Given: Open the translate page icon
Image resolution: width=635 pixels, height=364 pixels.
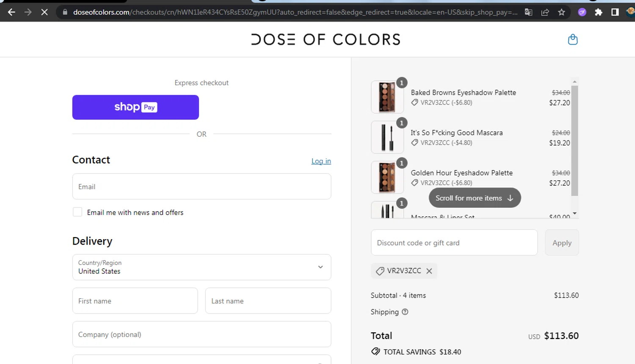Looking at the screenshot, I should pyautogui.click(x=528, y=12).
